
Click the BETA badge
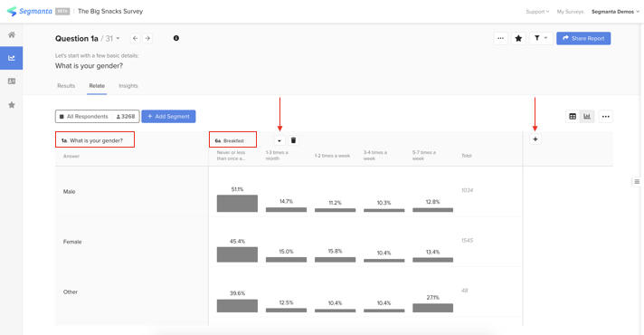click(x=62, y=12)
